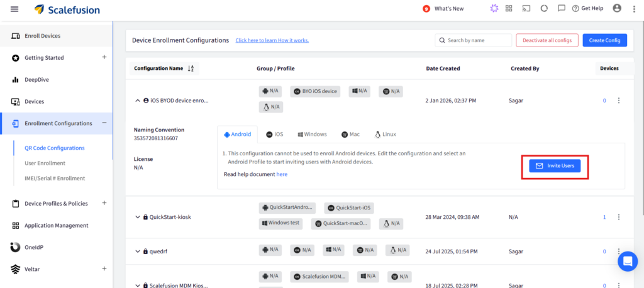Expand the QuickStart-kiosk configuration row
The height and width of the screenshot is (288, 644).
(138, 217)
